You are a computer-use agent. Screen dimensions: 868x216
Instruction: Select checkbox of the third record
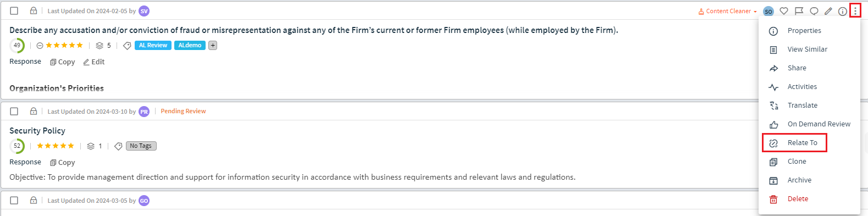click(14, 201)
